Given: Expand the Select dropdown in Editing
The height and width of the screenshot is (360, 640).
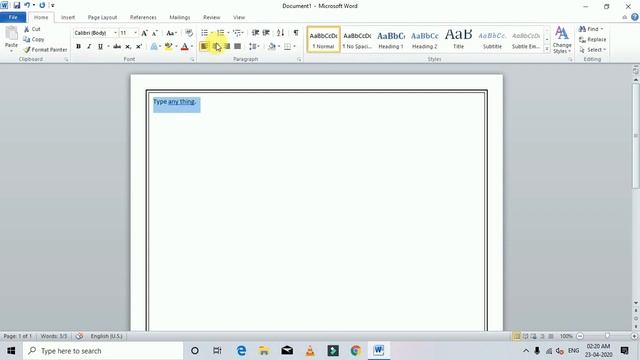Looking at the screenshot, I should click(x=592, y=49).
